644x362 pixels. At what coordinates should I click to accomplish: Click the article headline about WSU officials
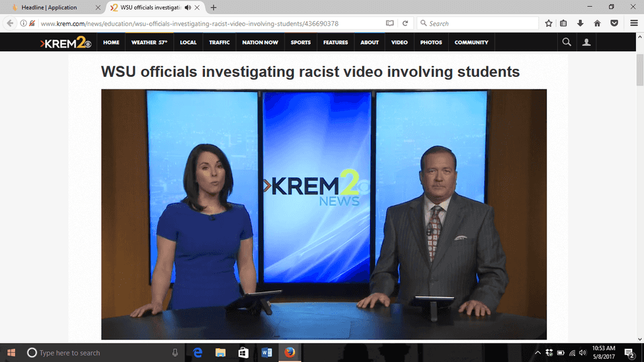tap(310, 72)
